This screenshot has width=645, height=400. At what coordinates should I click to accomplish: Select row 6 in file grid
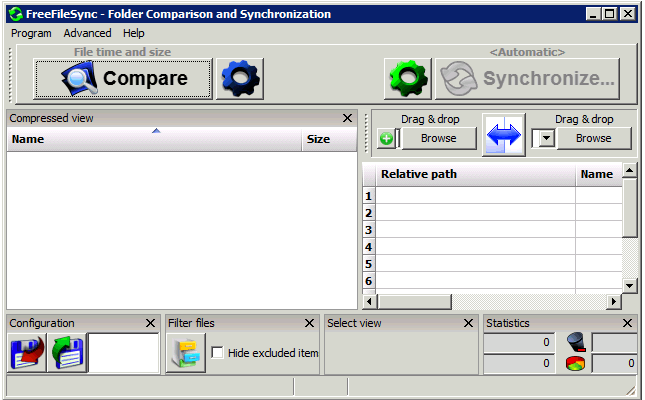(369, 281)
